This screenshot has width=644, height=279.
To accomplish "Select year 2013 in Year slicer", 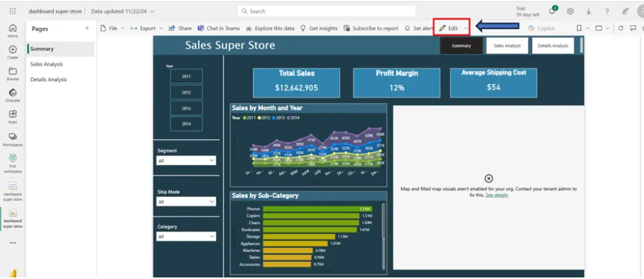I will coord(186,108).
